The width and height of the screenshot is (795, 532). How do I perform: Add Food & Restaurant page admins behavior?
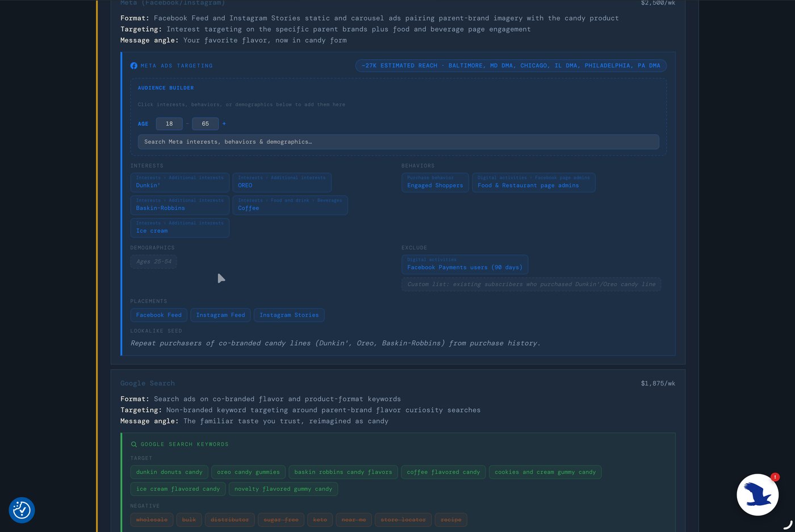[x=534, y=182]
